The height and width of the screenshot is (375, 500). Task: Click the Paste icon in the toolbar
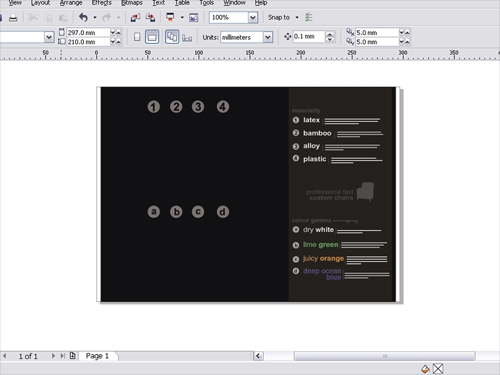pos(63,18)
